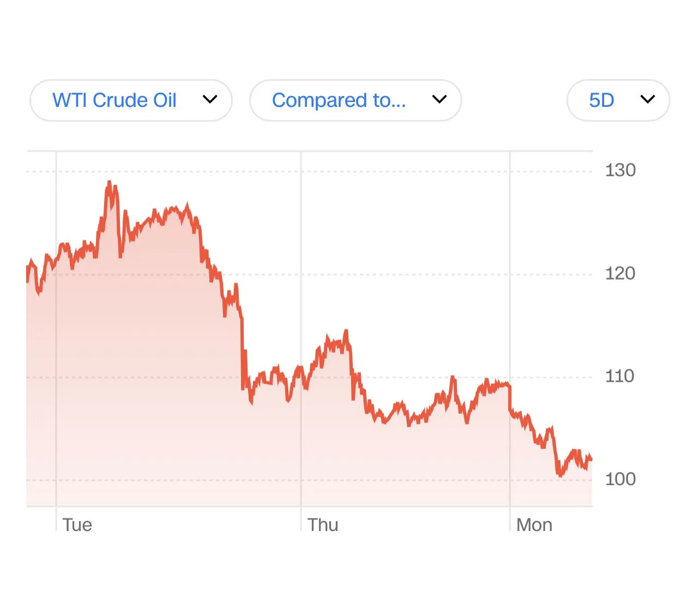Click the highest peak of the price line
The image size is (700, 597).
tap(109, 183)
